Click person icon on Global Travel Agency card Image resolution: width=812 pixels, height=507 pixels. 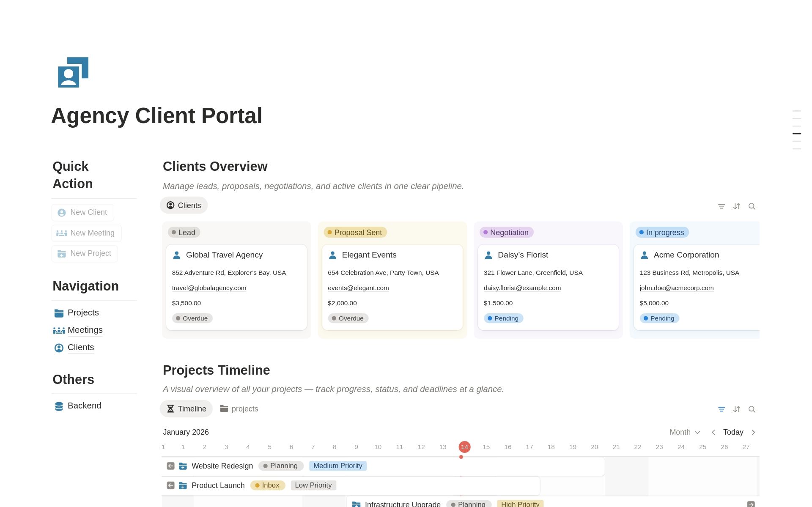coord(177,255)
